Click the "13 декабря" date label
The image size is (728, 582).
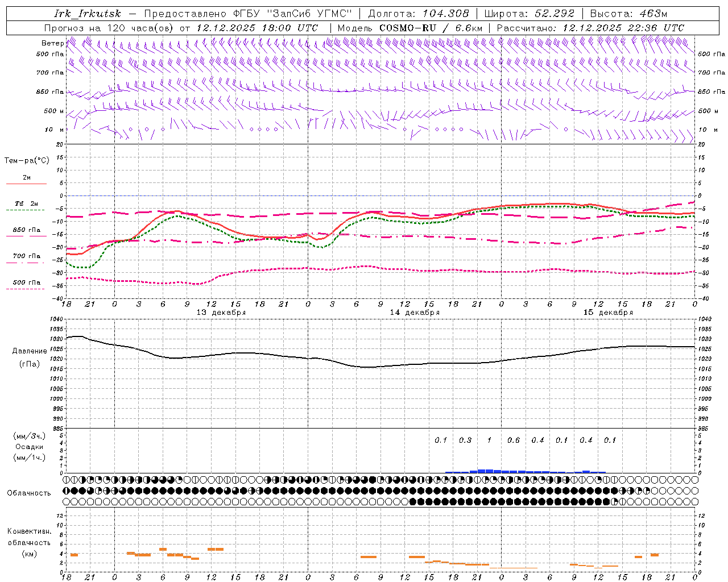click(x=221, y=313)
